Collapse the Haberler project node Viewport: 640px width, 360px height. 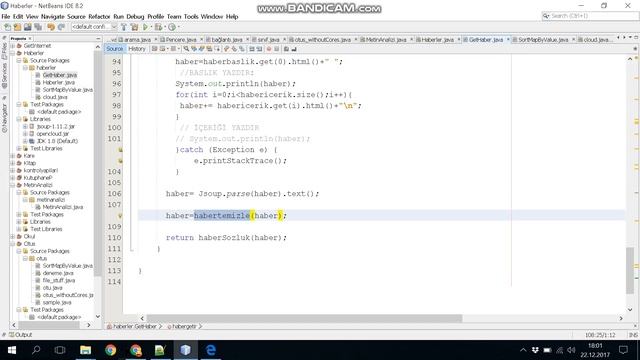point(12,53)
